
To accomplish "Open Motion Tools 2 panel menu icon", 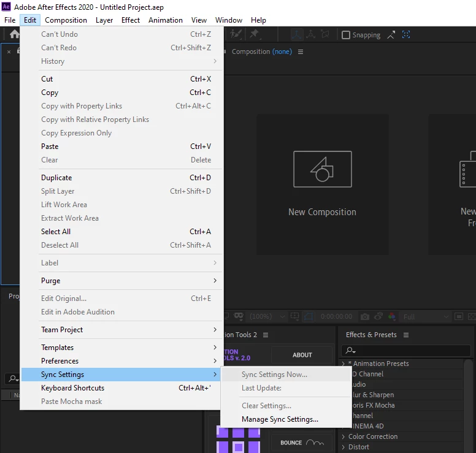I will tap(266, 335).
